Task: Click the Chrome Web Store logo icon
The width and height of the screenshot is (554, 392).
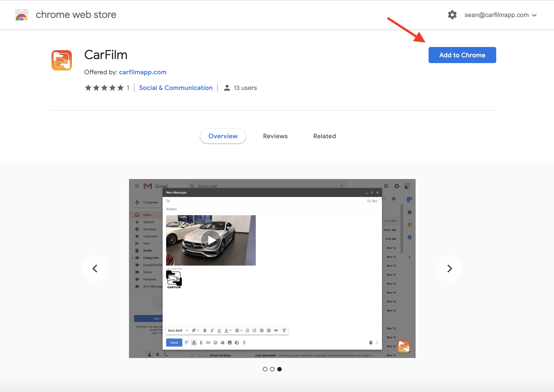Action: pos(21,15)
